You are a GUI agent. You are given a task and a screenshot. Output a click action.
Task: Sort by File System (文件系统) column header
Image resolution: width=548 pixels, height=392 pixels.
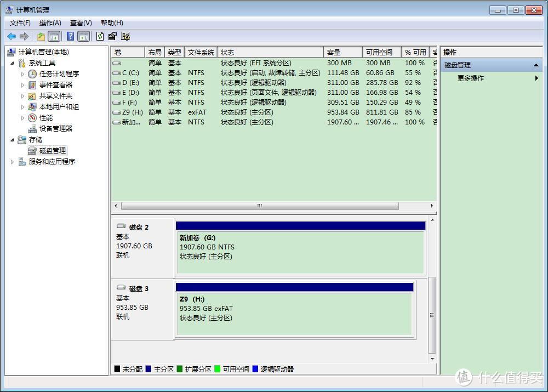click(x=201, y=53)
